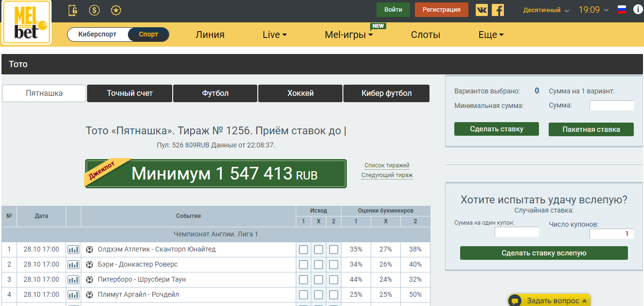Open the Десятичный odds format dropdown

click(546, 10)
